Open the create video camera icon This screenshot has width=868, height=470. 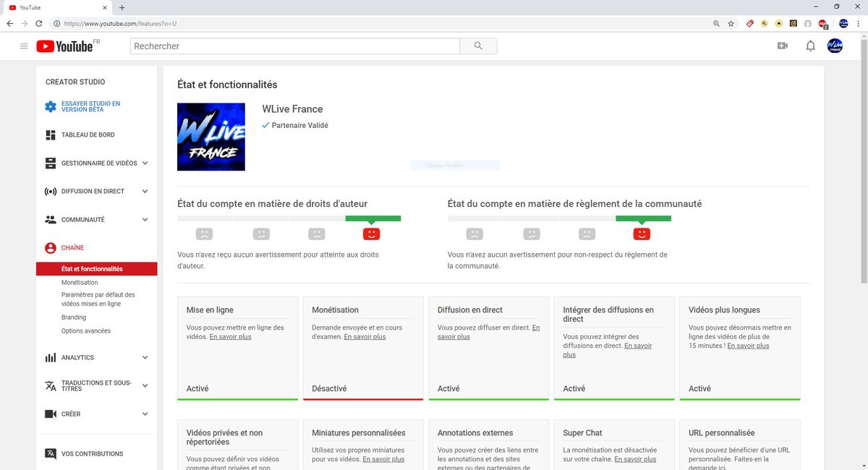[782, 46]
